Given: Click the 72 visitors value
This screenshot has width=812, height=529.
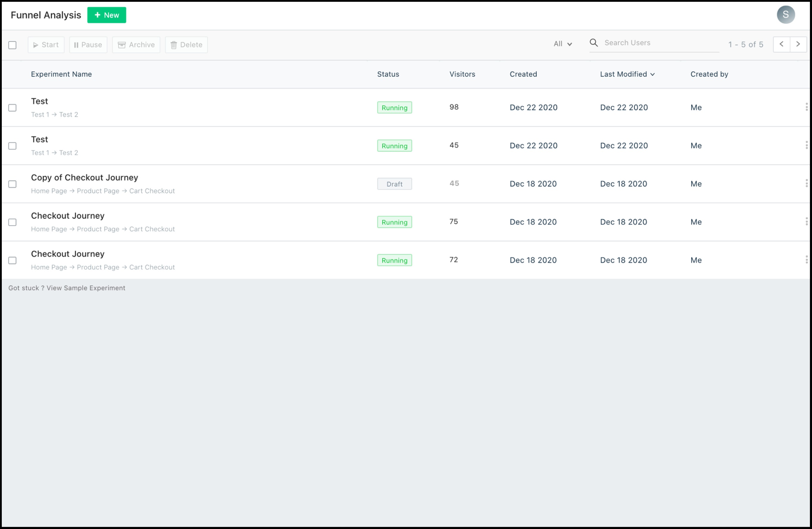Looking at the screenshot, I should [454, 260].
